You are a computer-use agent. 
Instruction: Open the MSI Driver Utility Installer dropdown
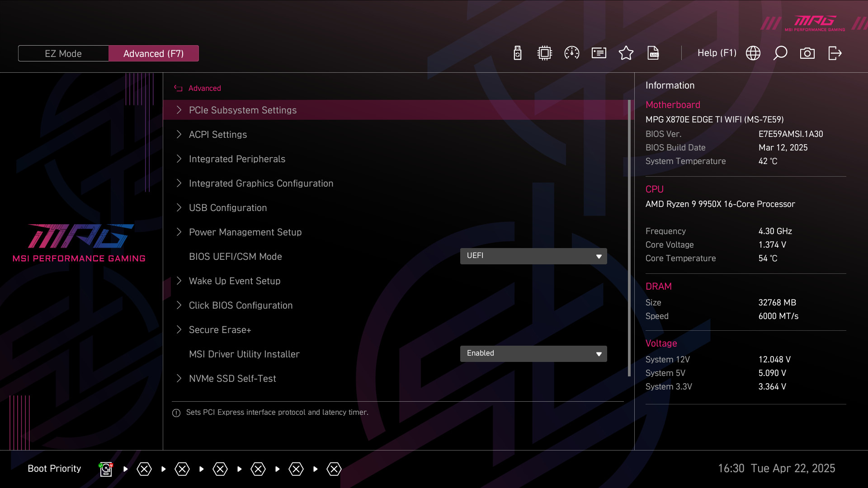pos(533,354)
